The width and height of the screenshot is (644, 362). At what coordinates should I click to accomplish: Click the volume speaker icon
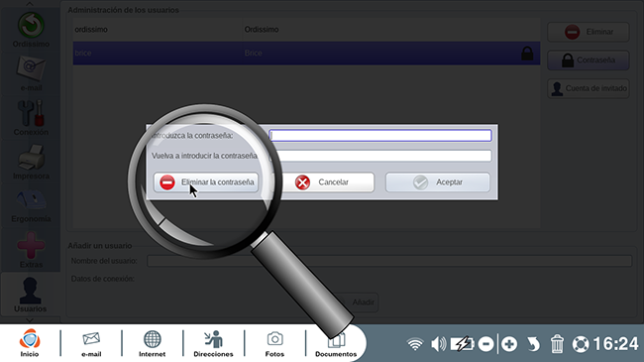[x=438, y=343]
